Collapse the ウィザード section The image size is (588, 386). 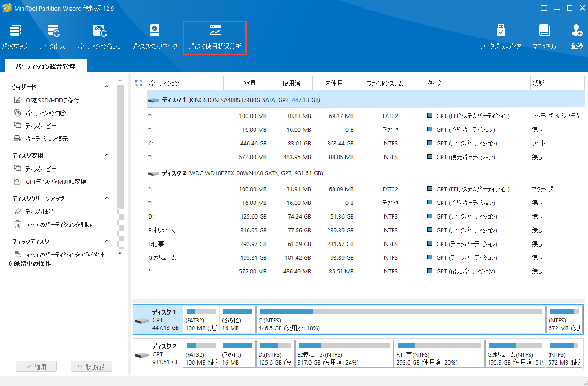[107, 86]
